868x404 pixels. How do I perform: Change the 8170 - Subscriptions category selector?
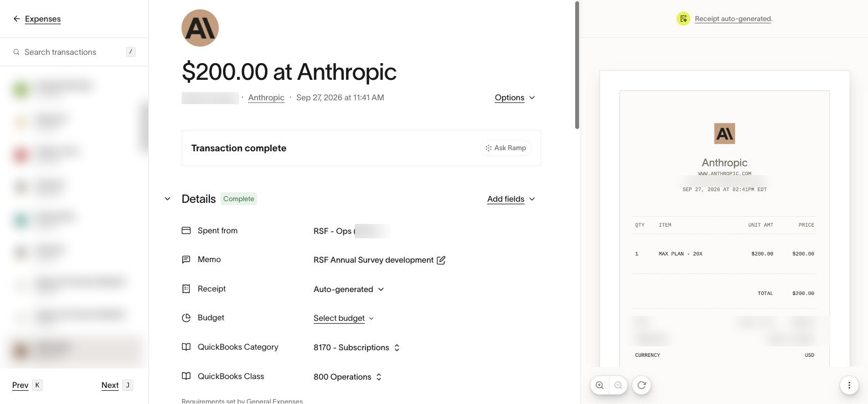point(356,347)
